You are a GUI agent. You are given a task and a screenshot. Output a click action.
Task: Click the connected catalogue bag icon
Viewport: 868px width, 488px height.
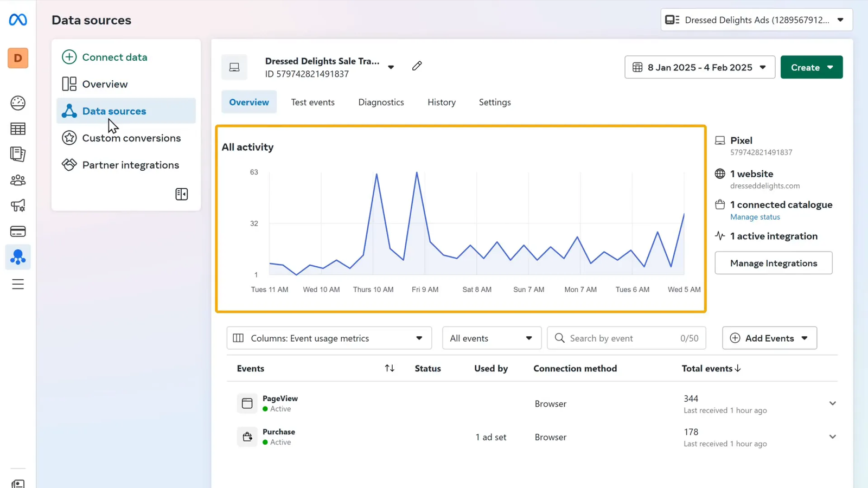pyautogui.click(x=720, y=204)
